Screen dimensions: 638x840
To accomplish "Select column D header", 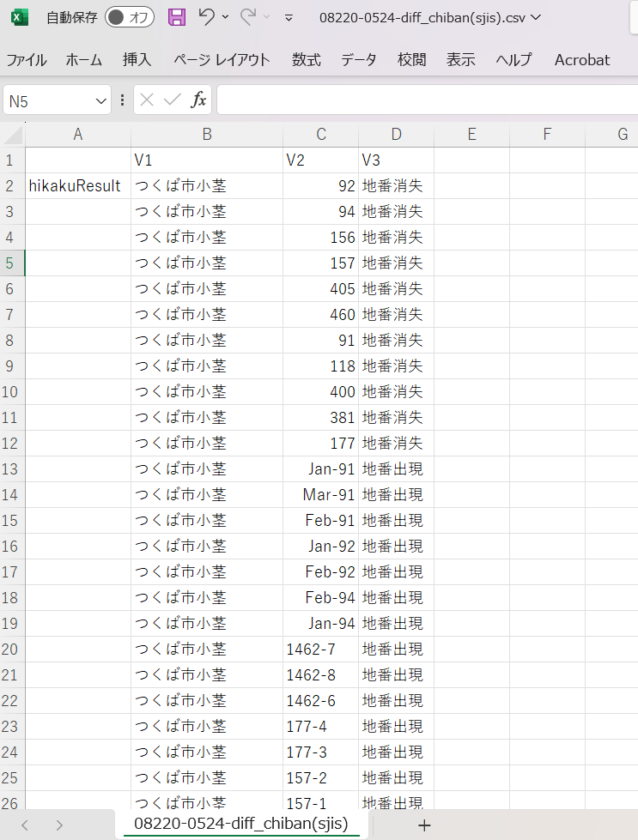I will (x=396, y=135).
